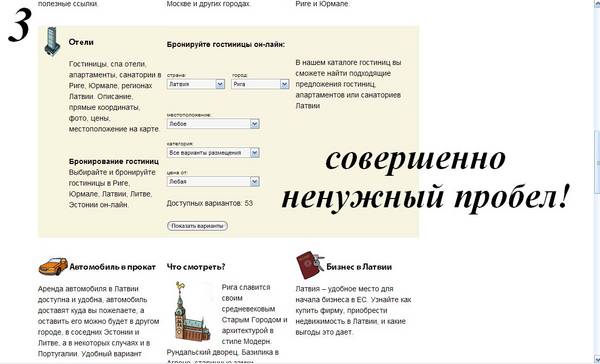Open the Что смотреть? heading
This screenshot has height=364, width=600.
tap(196, 267)
